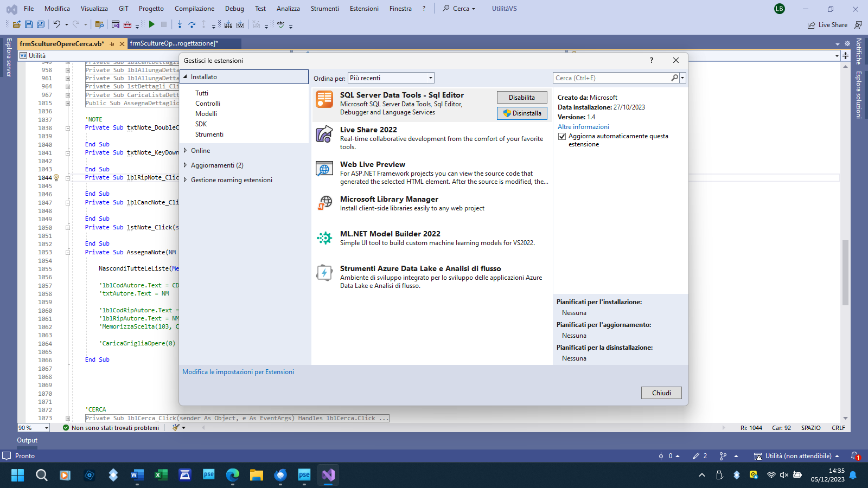Open the Output panel tab

coord(27,440)
